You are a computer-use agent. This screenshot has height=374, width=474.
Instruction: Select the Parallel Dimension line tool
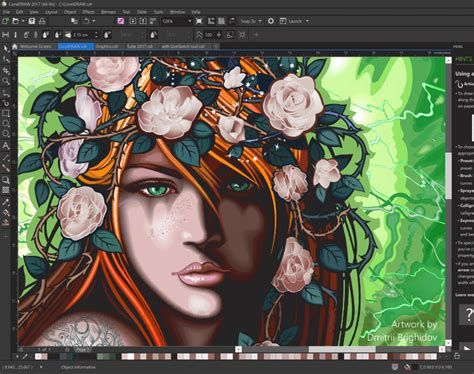click(x=6, y=157)
